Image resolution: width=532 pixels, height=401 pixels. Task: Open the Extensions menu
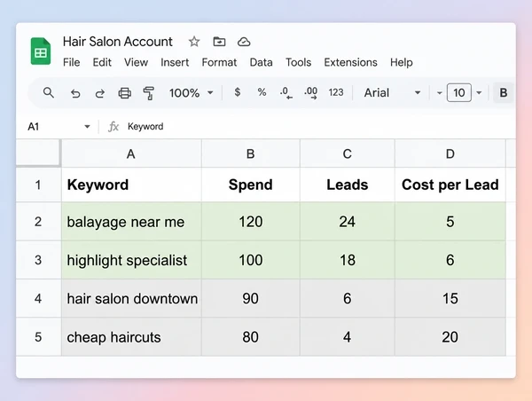tap(350, 62)
